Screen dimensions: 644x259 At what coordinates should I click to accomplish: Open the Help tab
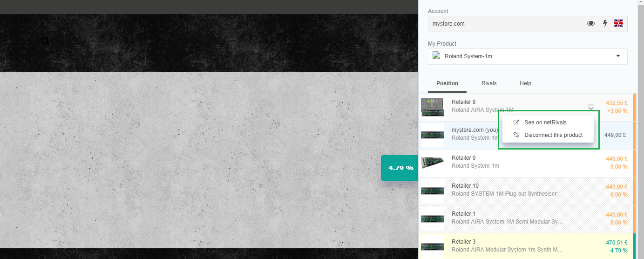(525, 83)
